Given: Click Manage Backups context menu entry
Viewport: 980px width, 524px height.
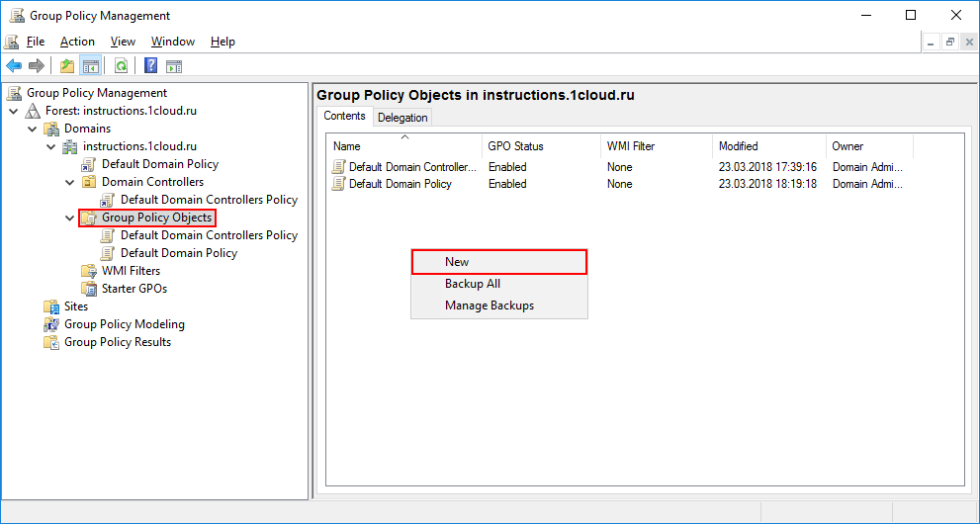Looking at the screenshot, I should point(489,306).
